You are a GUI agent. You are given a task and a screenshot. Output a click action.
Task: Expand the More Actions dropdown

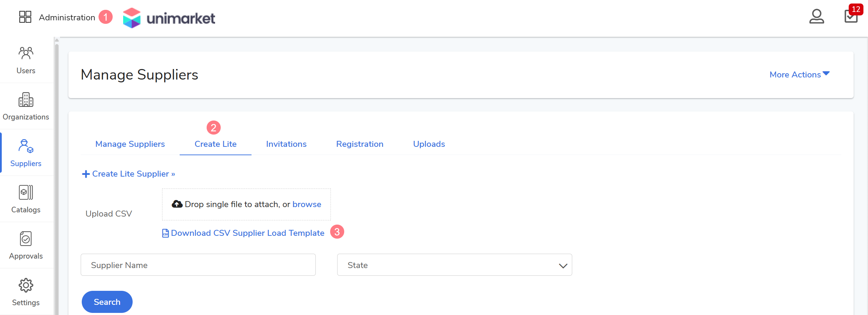coord(799,75)
